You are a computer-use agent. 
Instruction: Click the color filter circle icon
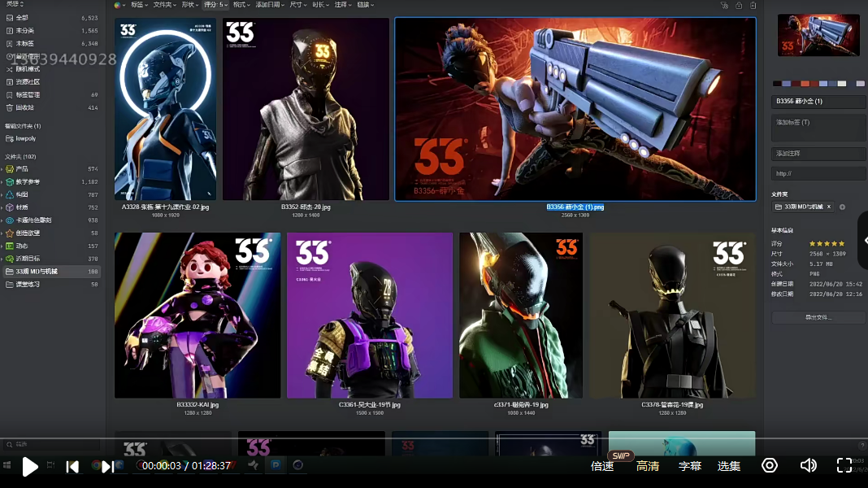tap(119, 5)
